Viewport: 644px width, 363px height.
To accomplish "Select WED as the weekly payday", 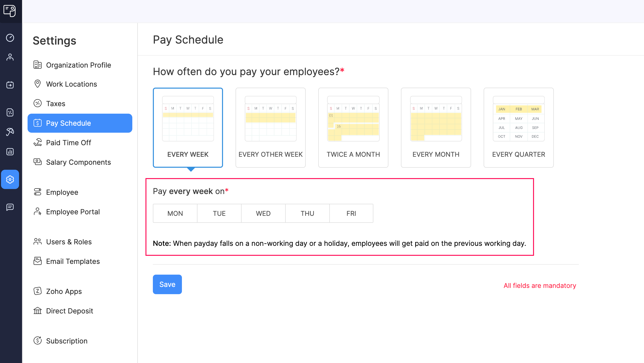I will click(x=263, y=213).
